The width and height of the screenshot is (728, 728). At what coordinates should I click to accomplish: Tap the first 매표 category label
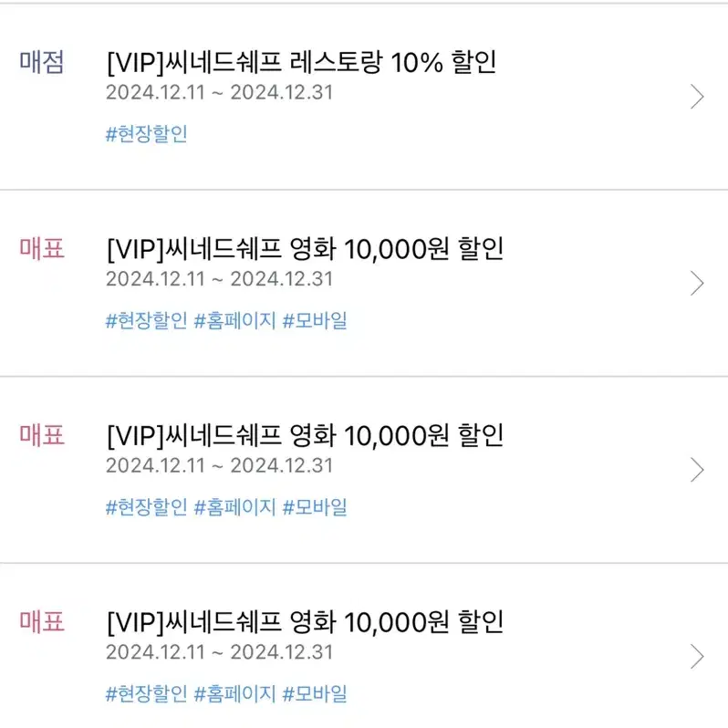(41, 248)
